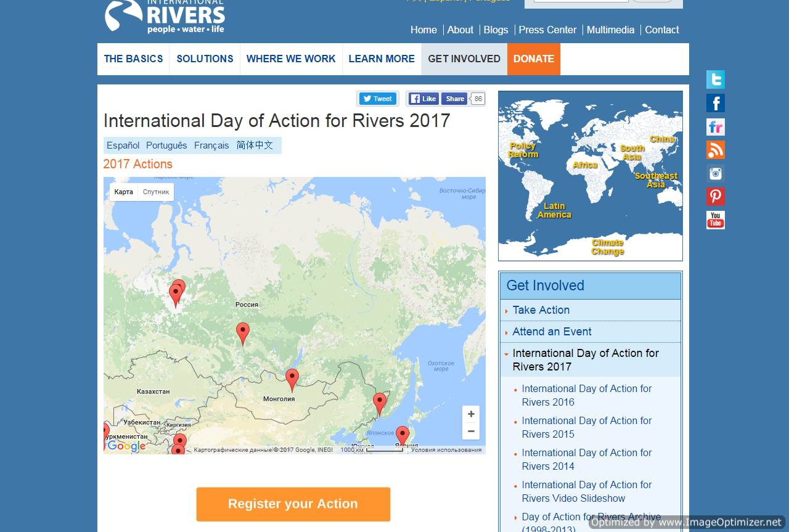
Task: Open the Blogs link
Action: click(496, 30)
